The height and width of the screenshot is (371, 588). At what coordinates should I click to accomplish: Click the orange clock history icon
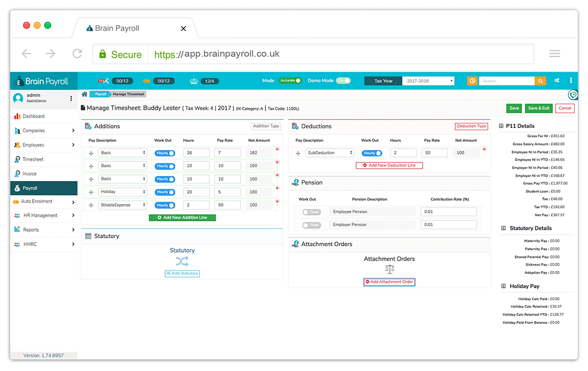[472, 81]
